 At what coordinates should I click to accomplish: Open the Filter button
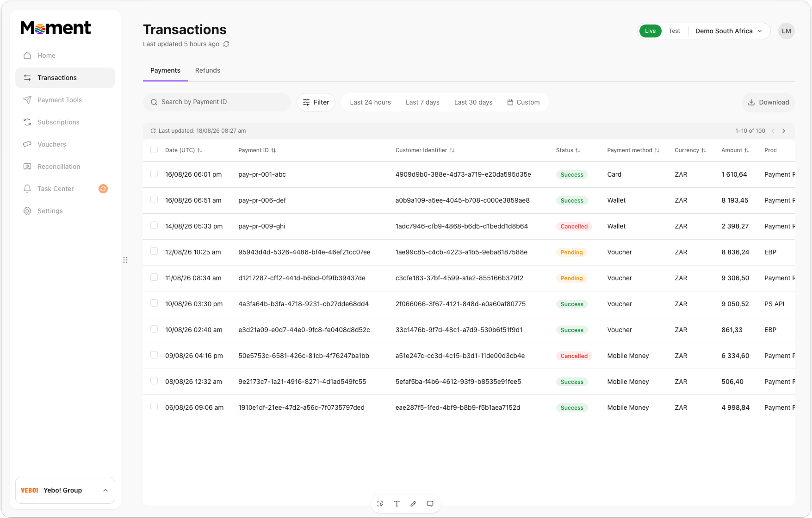point(316,102)
